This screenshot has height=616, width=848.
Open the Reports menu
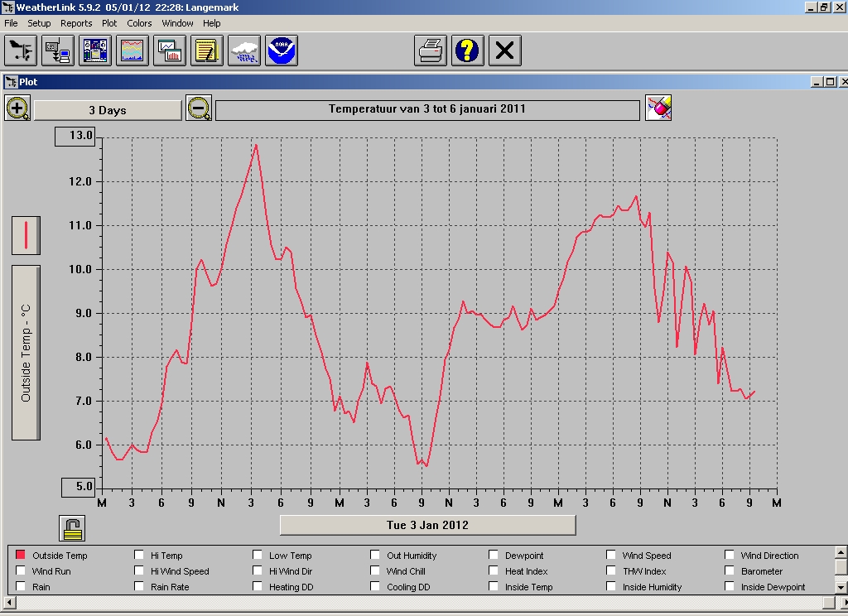tap(76, 23)
